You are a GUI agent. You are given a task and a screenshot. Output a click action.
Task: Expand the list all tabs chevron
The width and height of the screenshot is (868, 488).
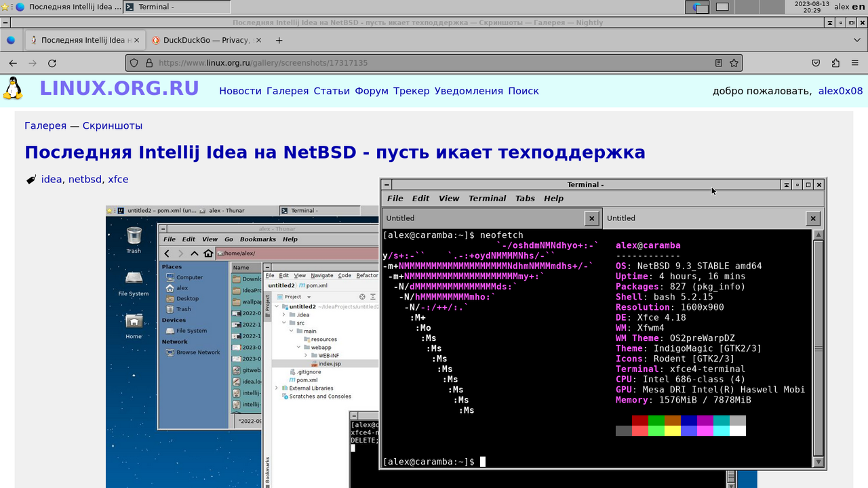(856, 40)
